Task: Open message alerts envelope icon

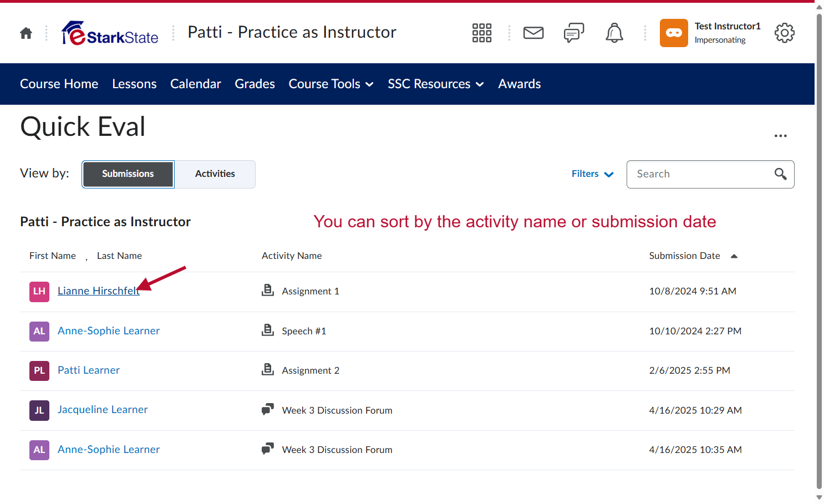Action: click(x=533, y=33)
